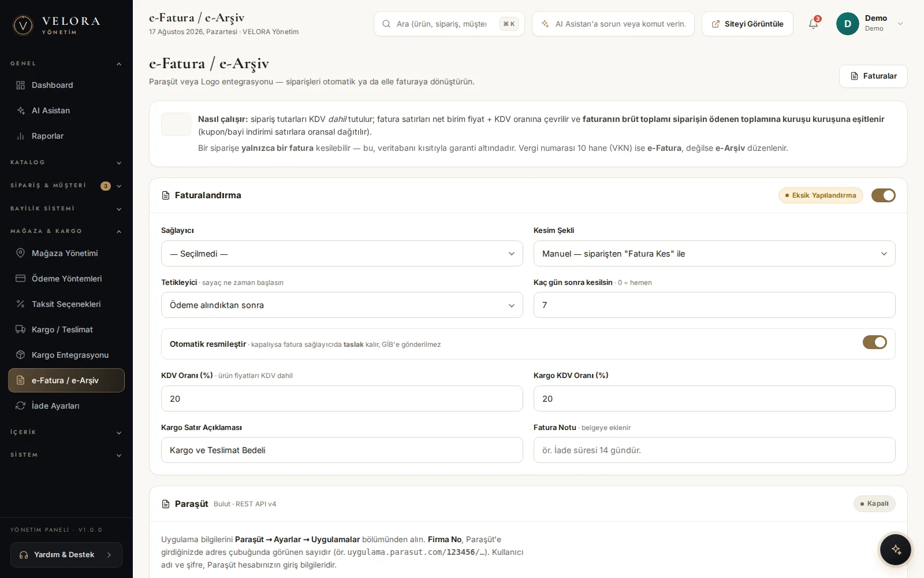Click the Fatura Notu input field
Image resolution: width=924 pixels, height=578 pixels.
point(714,450)
